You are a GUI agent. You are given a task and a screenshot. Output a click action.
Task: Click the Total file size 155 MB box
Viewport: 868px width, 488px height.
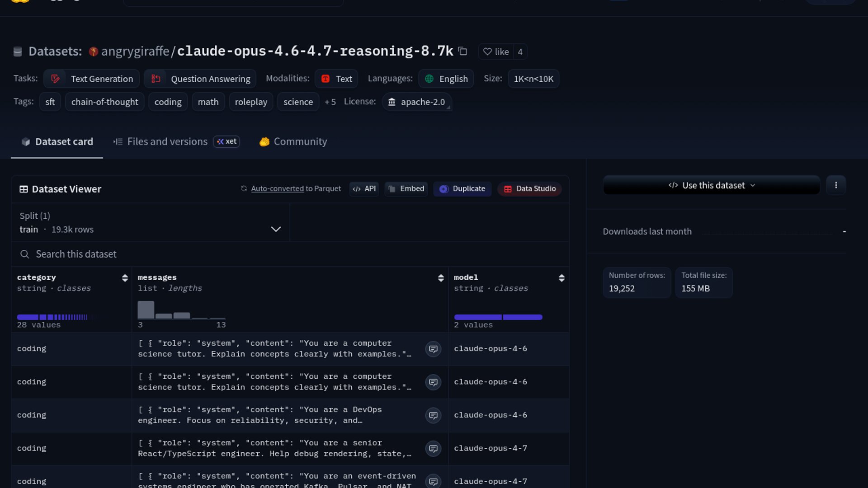pos(704,282)
